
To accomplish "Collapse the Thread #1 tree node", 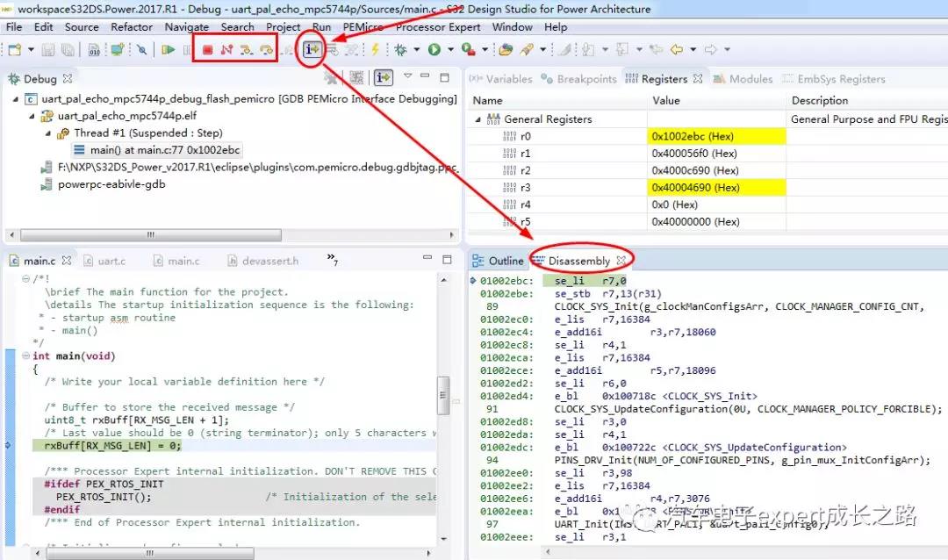I will (x=49, y=133).
